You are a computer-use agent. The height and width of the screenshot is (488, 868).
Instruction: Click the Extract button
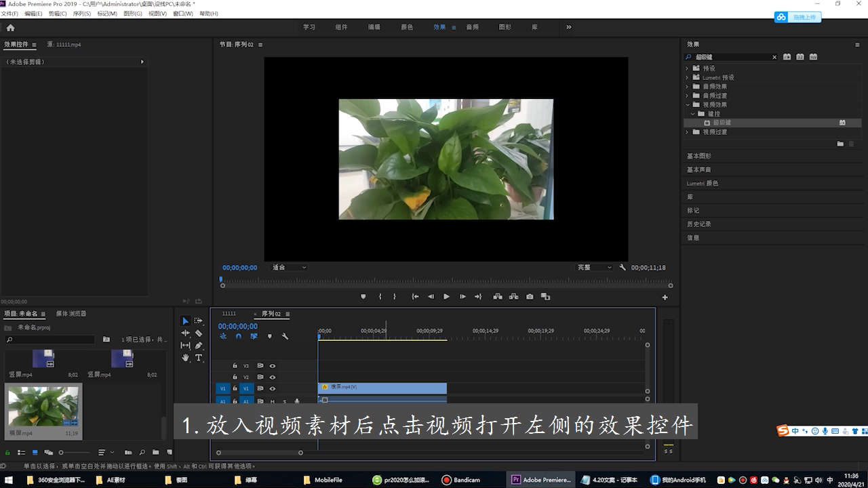(x=513, y=297)
